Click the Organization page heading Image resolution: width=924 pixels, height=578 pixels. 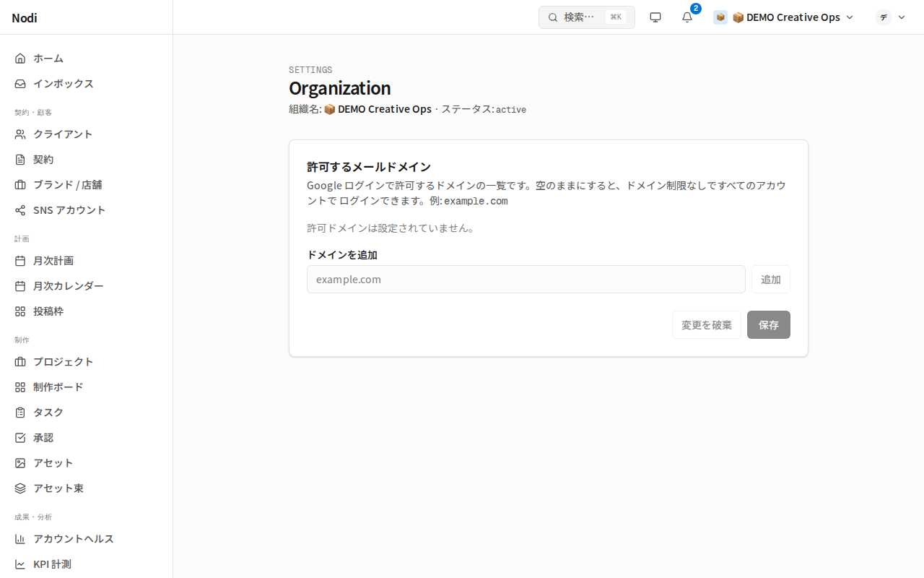point(340,88)
